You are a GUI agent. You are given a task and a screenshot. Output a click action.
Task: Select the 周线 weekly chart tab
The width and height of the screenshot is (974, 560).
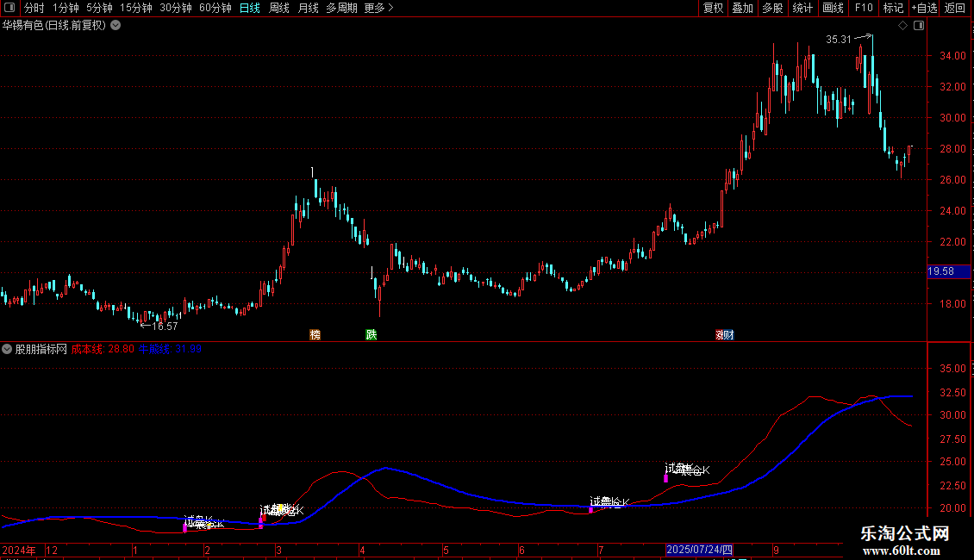[x=279, y=8]
